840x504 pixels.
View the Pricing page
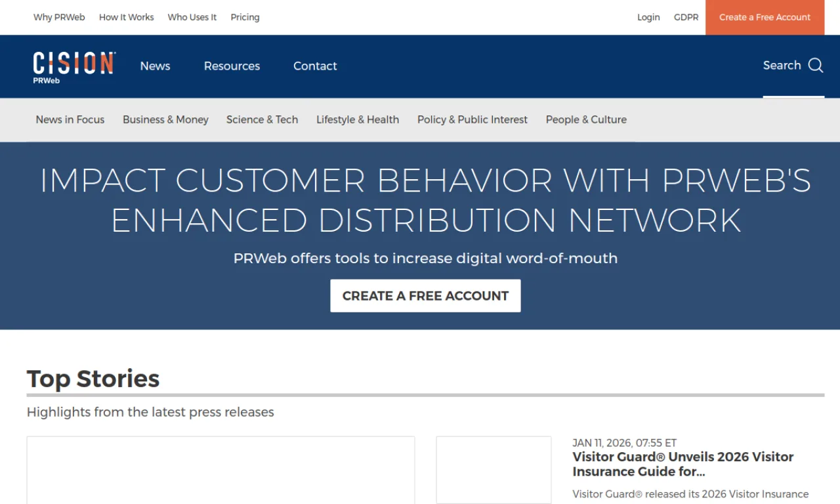(245, 17)
